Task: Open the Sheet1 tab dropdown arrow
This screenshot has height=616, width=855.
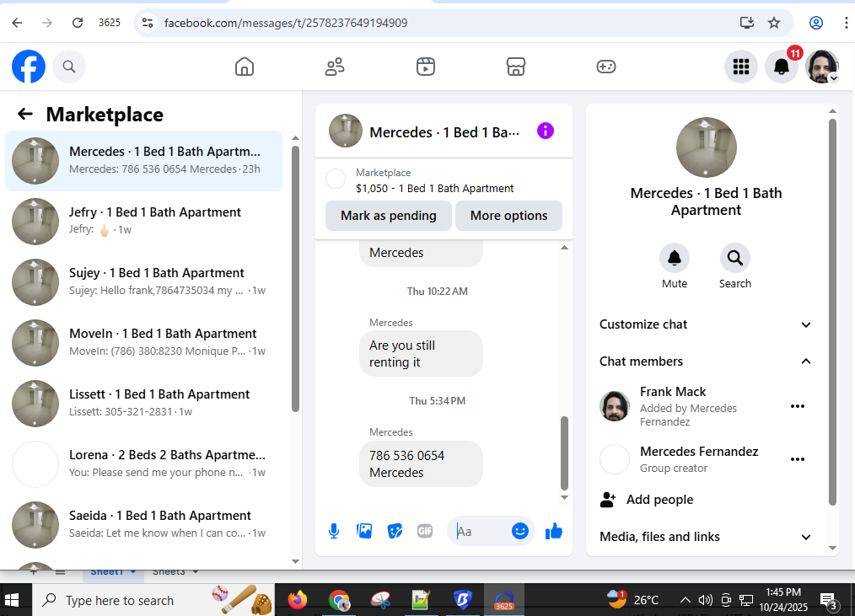Action: pyautogui.click(x=132, y=572)
